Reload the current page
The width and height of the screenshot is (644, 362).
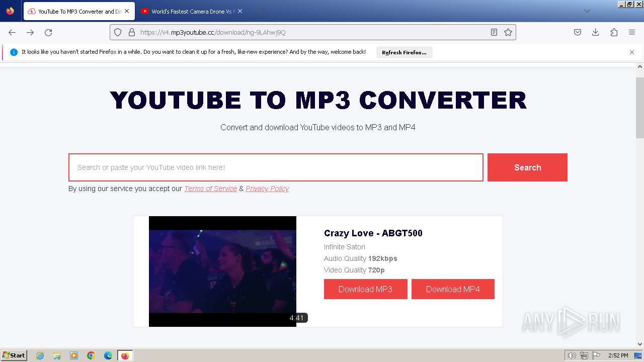point(48,32)
